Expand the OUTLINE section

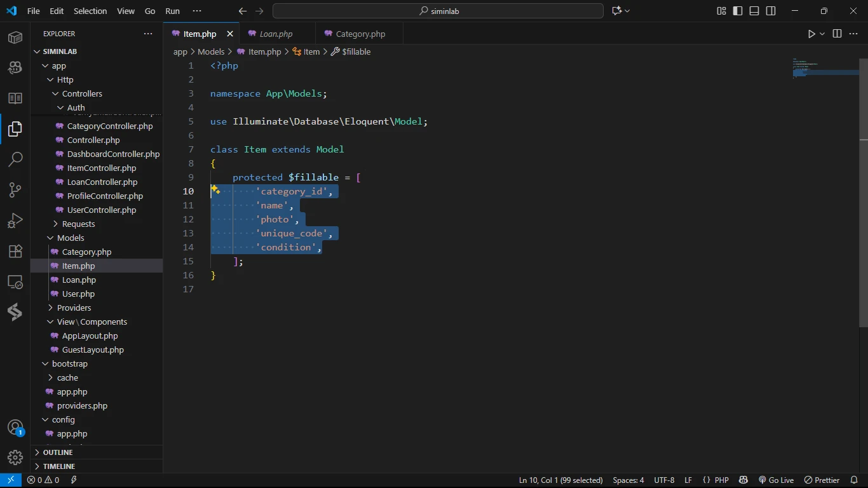point(58,452)
